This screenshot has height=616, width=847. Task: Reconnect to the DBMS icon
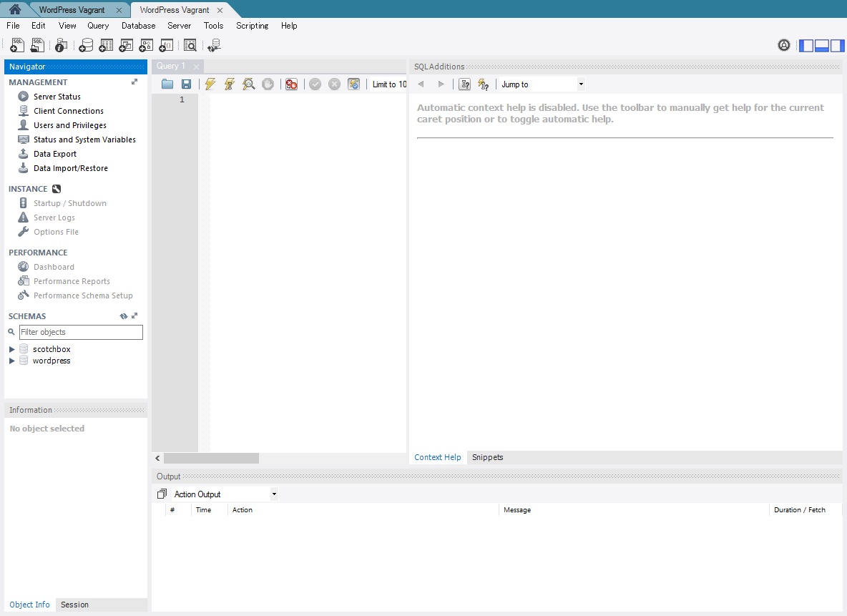[x=215, y=45]
